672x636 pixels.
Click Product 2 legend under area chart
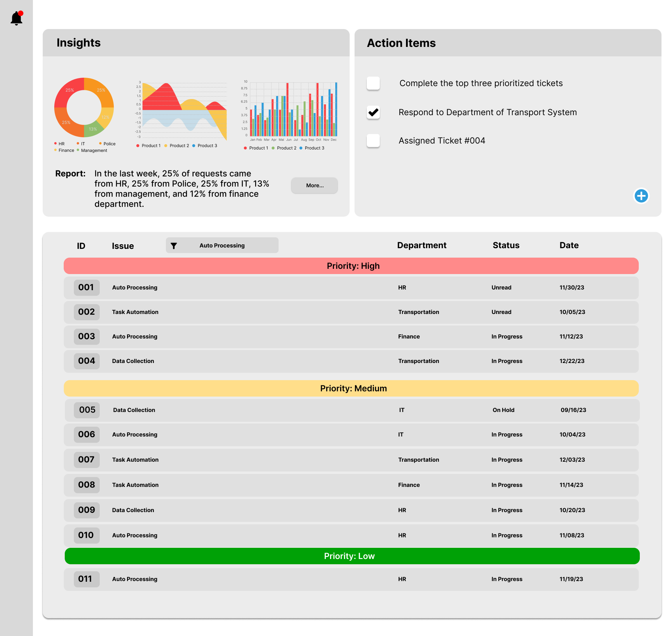click(x=177, y=146)
